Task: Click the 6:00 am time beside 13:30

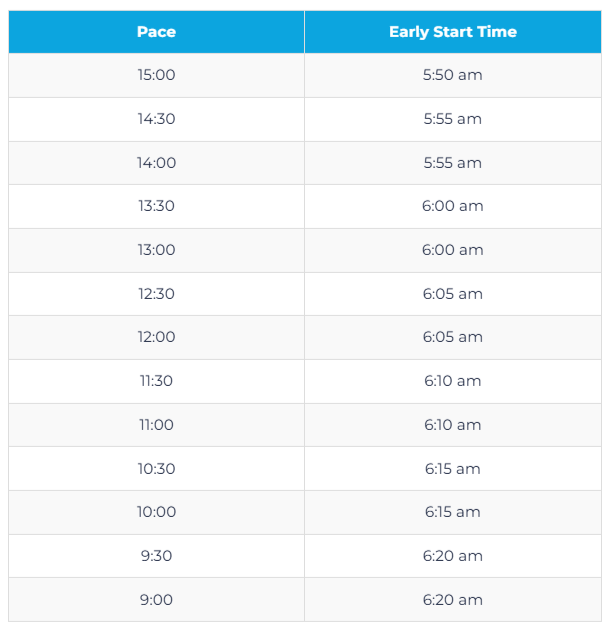Action: pos(453,206)
